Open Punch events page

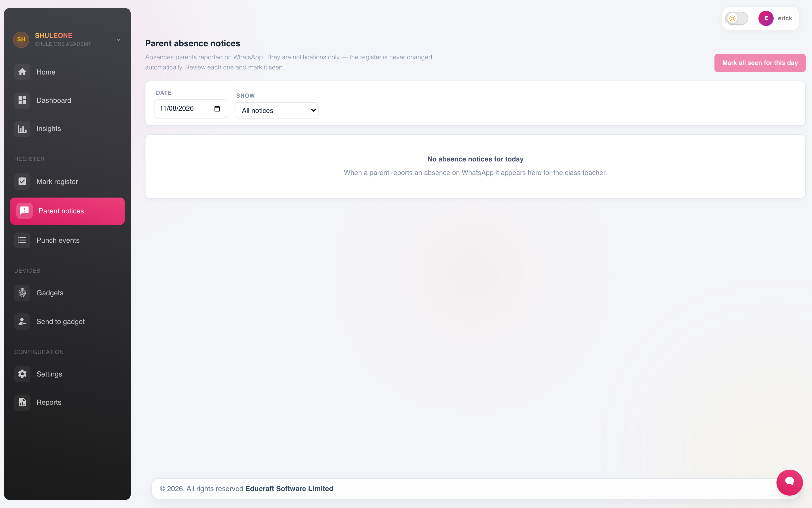point(67,240)
